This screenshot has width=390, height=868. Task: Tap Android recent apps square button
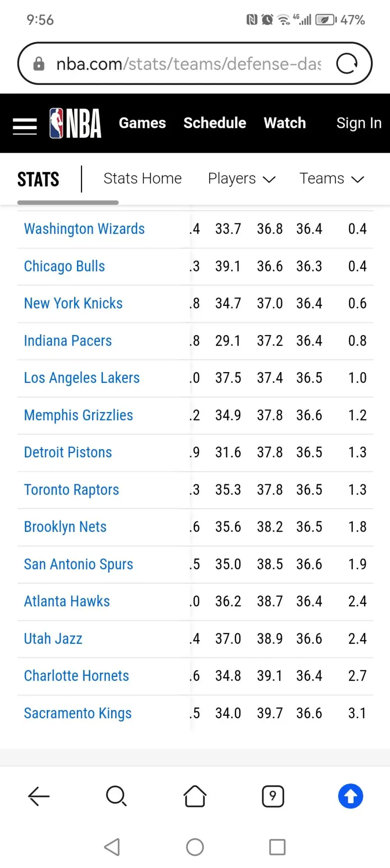277,847
